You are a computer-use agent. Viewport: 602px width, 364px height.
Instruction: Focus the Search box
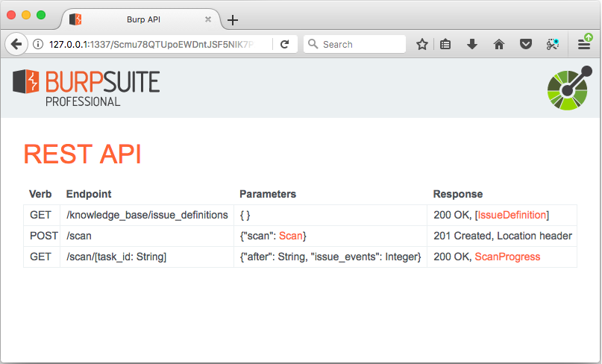[354, 45]
